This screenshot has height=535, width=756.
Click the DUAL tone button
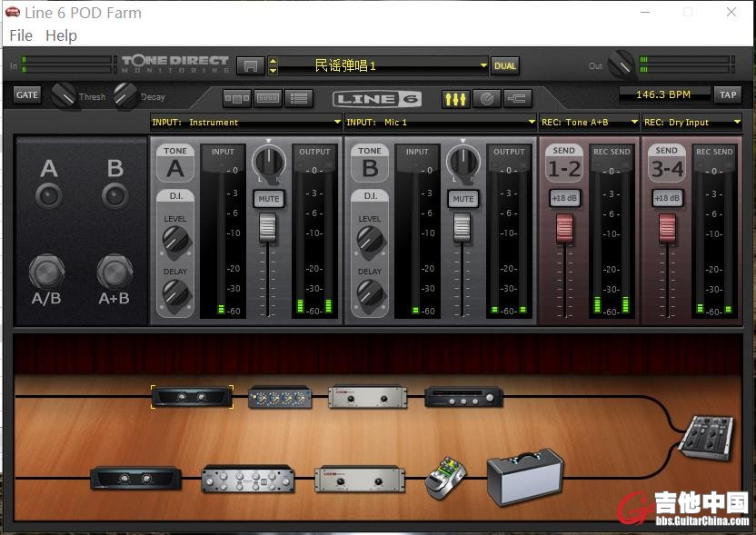click(505, 65)
